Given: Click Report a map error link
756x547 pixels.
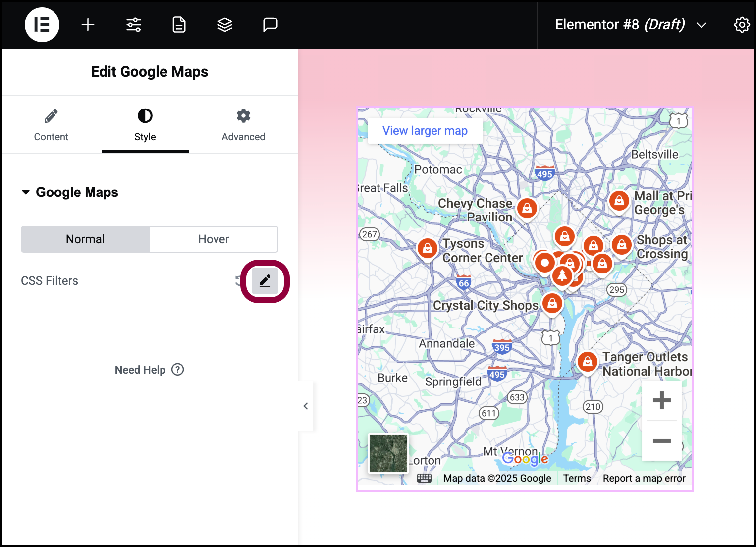Looking at the screenshot, I should [644, 478].
